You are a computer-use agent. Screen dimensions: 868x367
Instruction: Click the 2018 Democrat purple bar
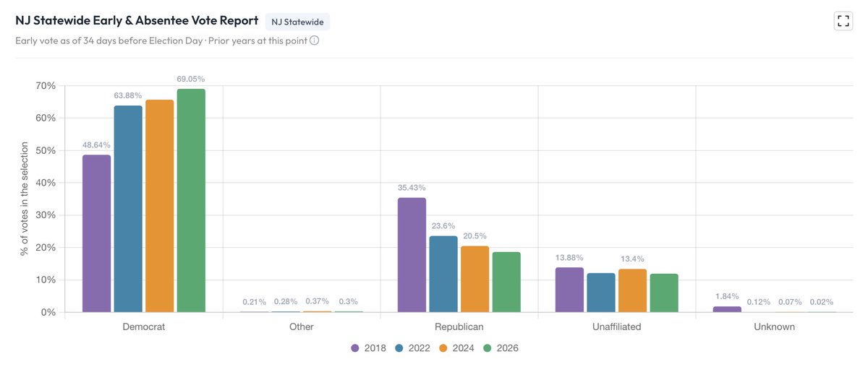pos(96,233)
